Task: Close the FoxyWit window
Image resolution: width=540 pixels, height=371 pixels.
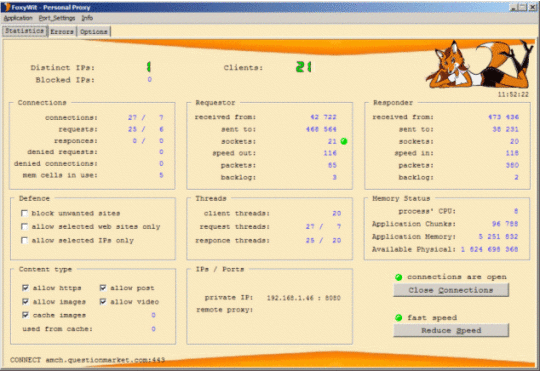Action: point(533,7)
